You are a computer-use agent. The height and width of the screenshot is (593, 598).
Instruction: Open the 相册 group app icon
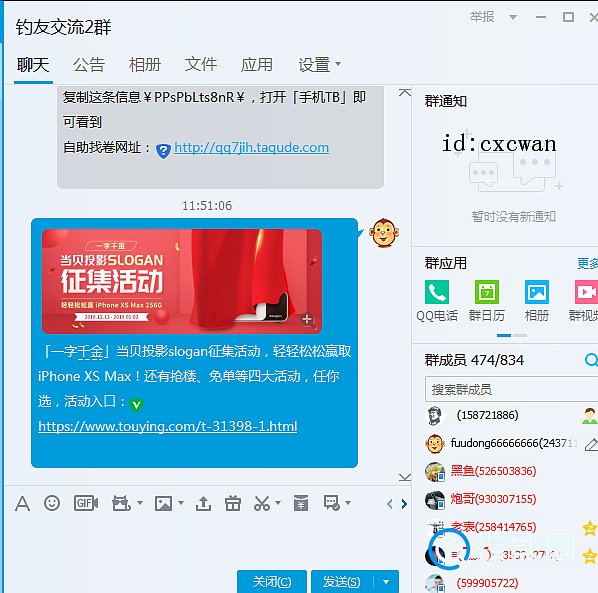click(x=537, y=292)
